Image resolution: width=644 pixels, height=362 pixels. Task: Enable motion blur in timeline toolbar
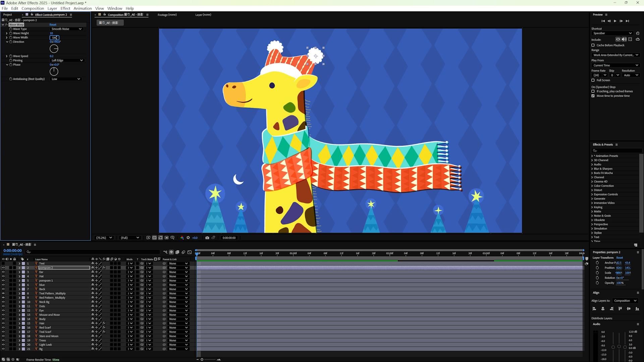pyautogui.click(x=183, y=252)
